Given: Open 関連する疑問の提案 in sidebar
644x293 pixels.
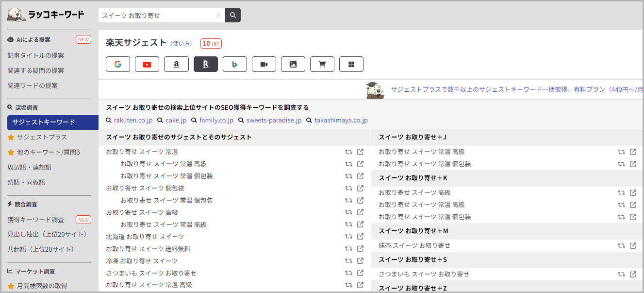Looking at the screenshot, I should tap(36, 70).
